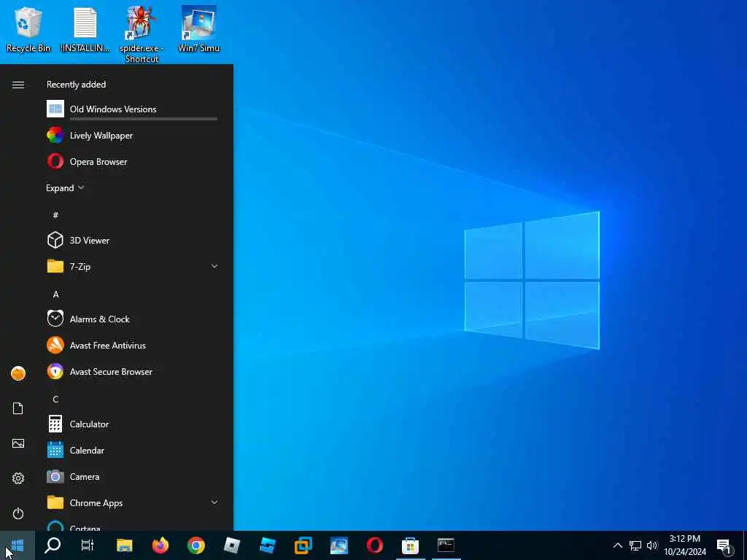Open Win7 Simu taskbar icon

pyautogui.click(x=338, y=545)
